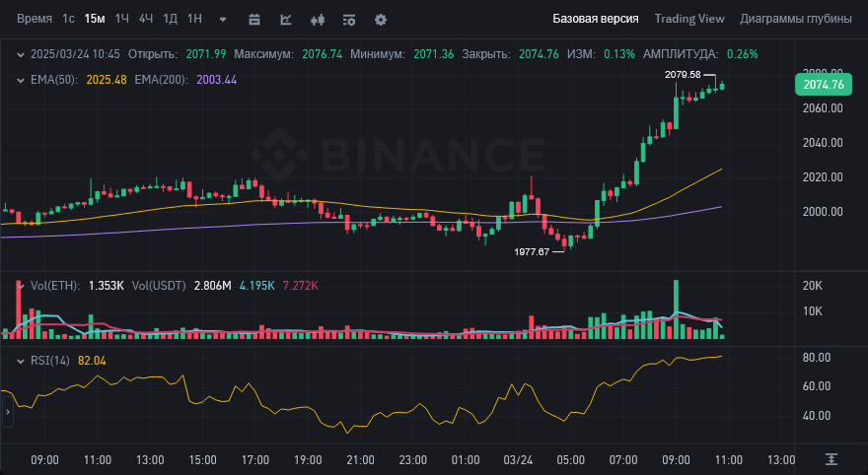Collapse the candle OHLC info row

click(21, 54)
